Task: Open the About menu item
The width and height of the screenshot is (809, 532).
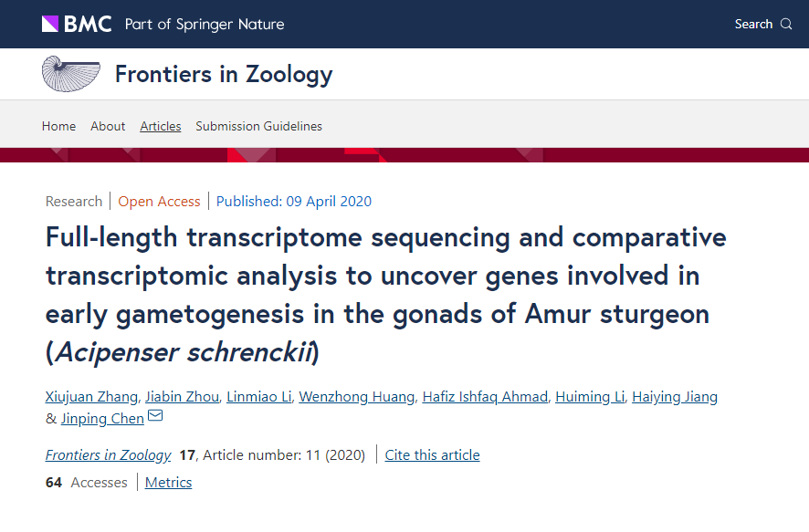Action: pyautogui.click(x=108, y=126)
